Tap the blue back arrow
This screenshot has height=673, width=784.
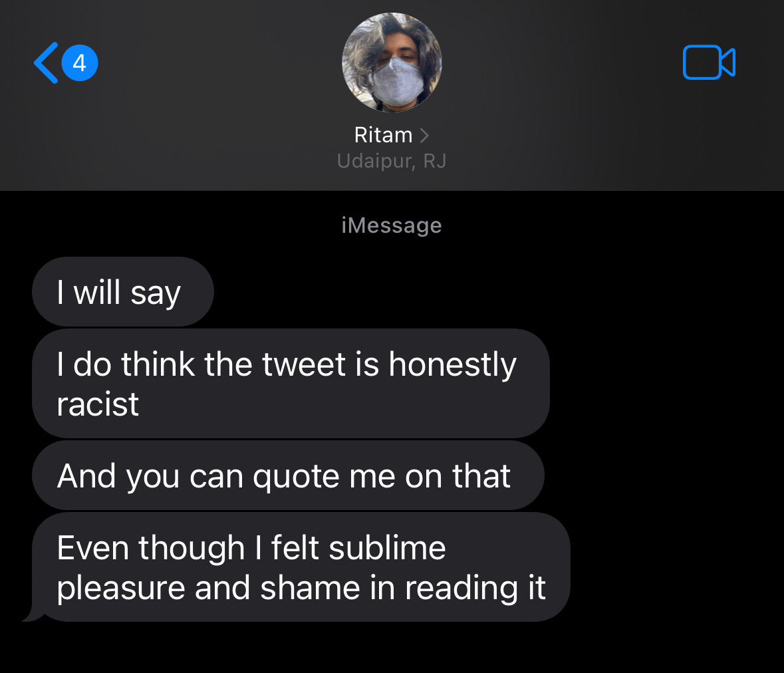tap(45, 63)
